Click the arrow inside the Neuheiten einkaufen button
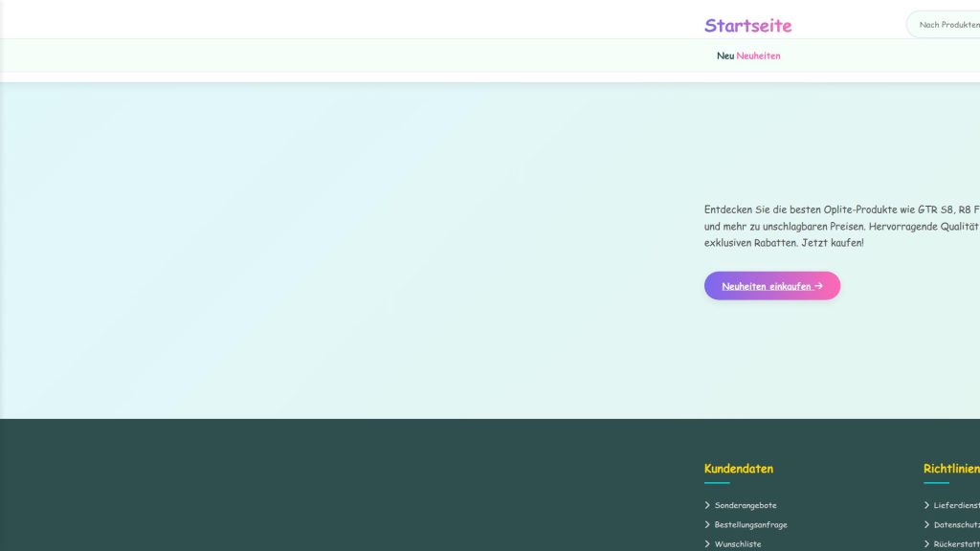Screen dimensions: 980x551 pyautogui.click(x=817, y=285)
